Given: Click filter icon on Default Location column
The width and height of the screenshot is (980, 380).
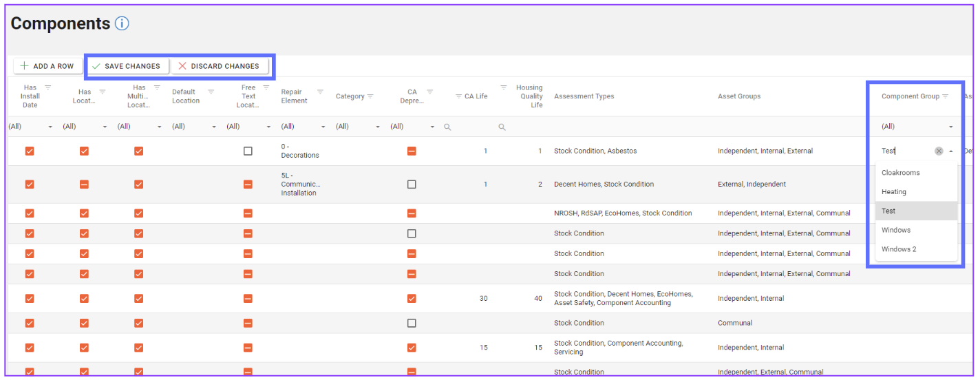Looking at the screenshot, I should click(x=211, y=92).
